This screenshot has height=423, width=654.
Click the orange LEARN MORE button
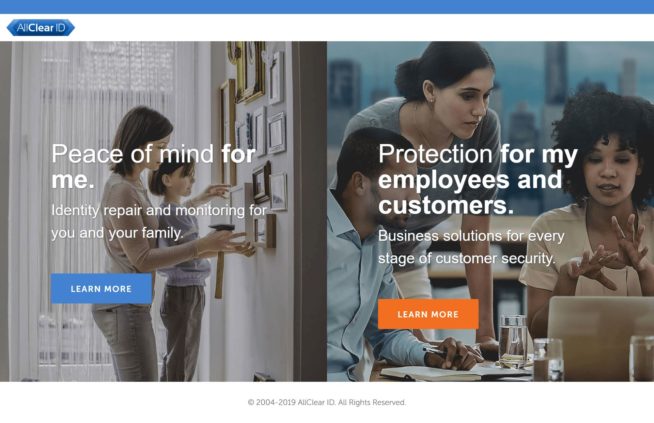(x=428, y=314)
